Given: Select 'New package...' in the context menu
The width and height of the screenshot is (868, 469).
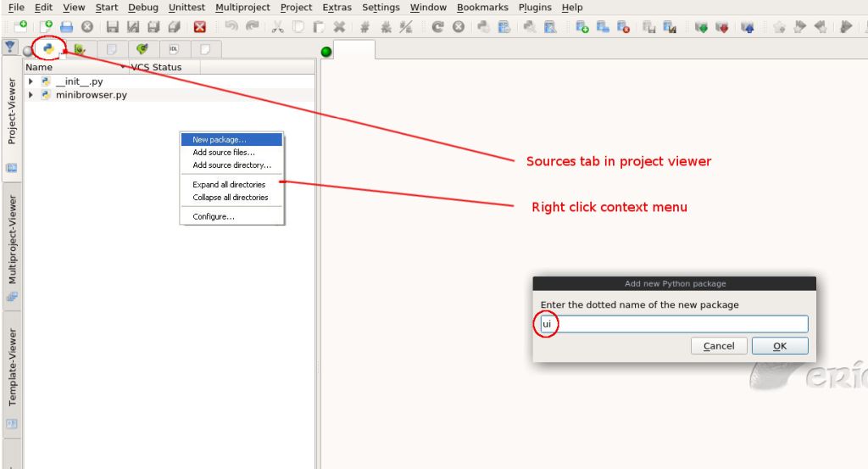Looking at the screenshot, I should click(x=219, y=140).
